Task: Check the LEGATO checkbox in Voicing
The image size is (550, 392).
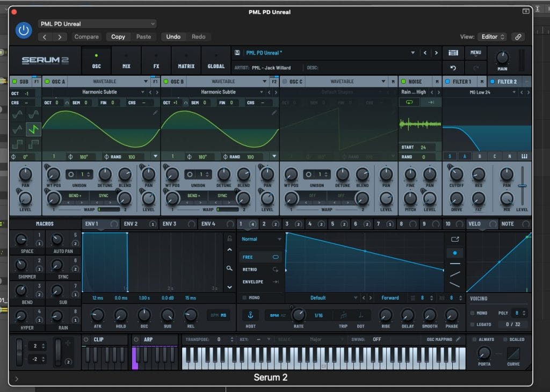Action: [473, 324]
